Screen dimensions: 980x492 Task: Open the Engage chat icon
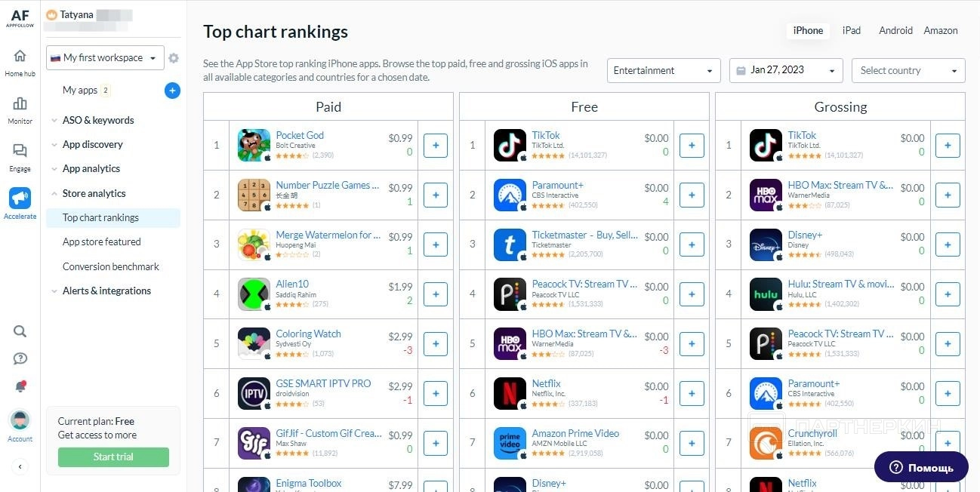pyautogui.click(x=20, y=152)
